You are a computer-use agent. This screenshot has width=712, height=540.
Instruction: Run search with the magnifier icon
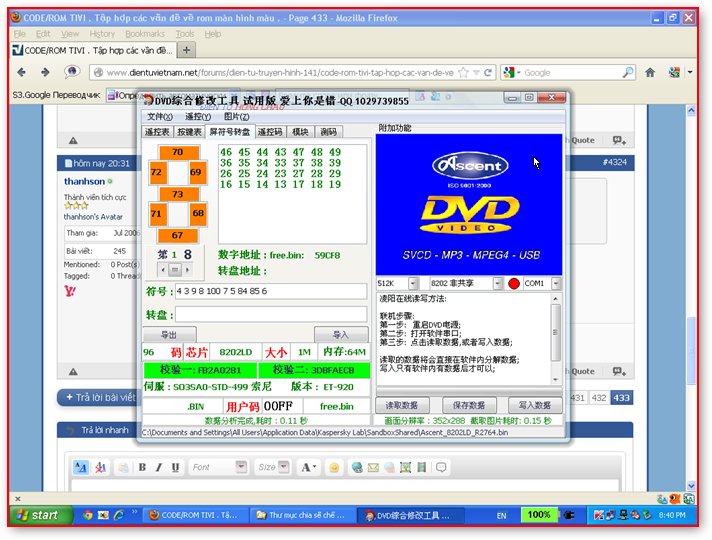point(627,72)
